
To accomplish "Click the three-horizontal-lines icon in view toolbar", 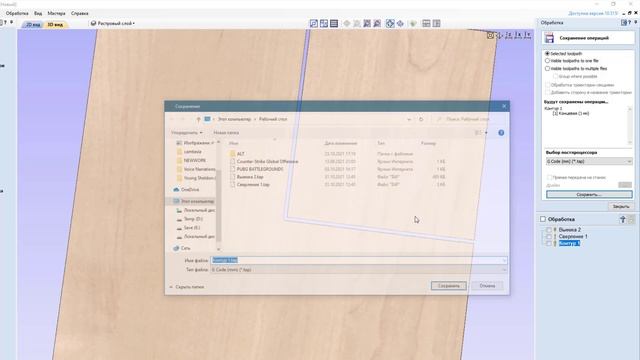I will pyautogui.click(x=334, y=24).
